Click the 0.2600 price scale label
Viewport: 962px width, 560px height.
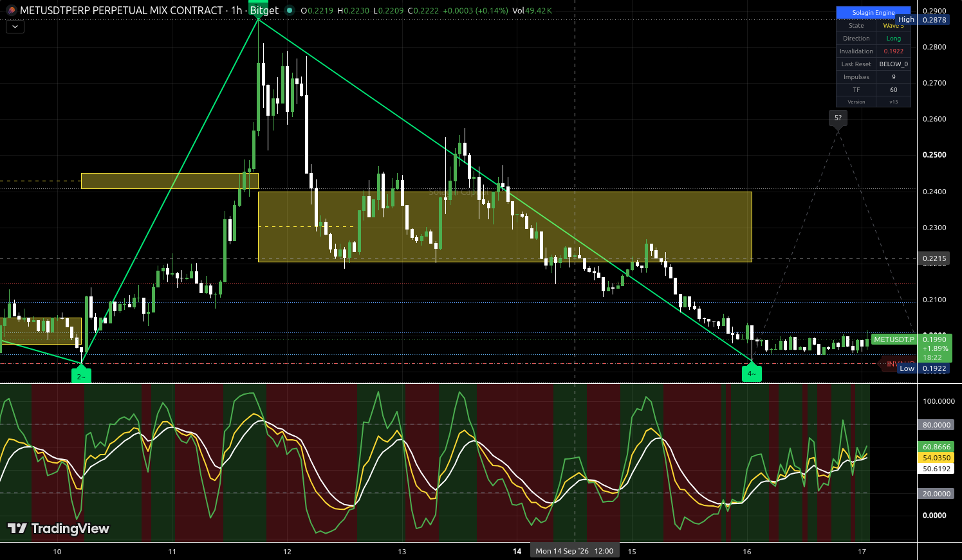coord(934,119)
